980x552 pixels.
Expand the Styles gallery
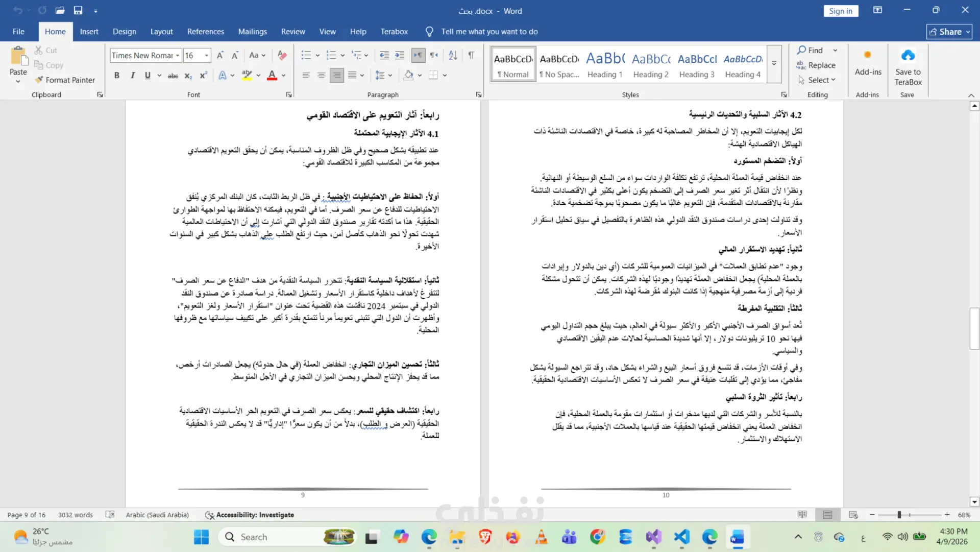coord(774,64)
